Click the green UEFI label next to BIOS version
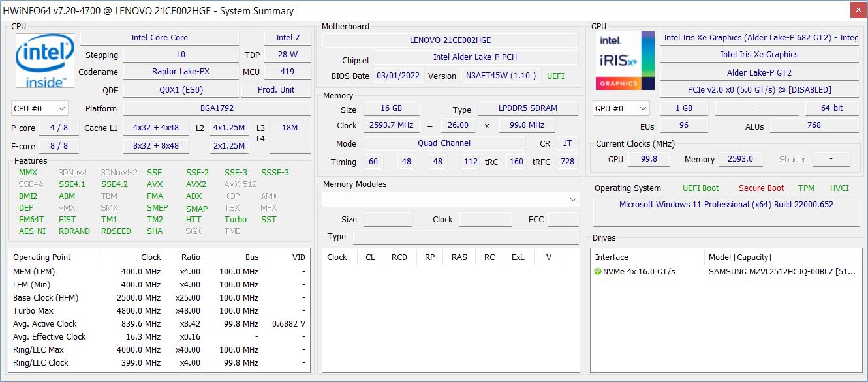The height and width of the screenshot is (382, 868). [x=555, y=76]
